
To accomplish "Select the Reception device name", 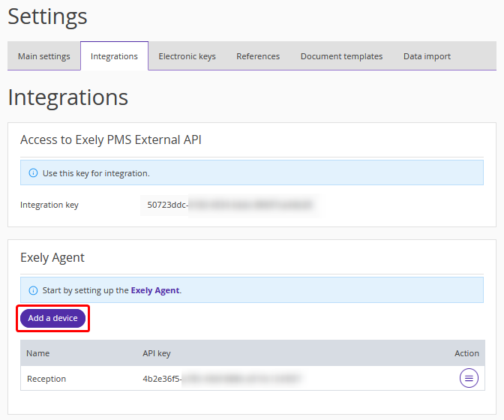I will [46, 379].
